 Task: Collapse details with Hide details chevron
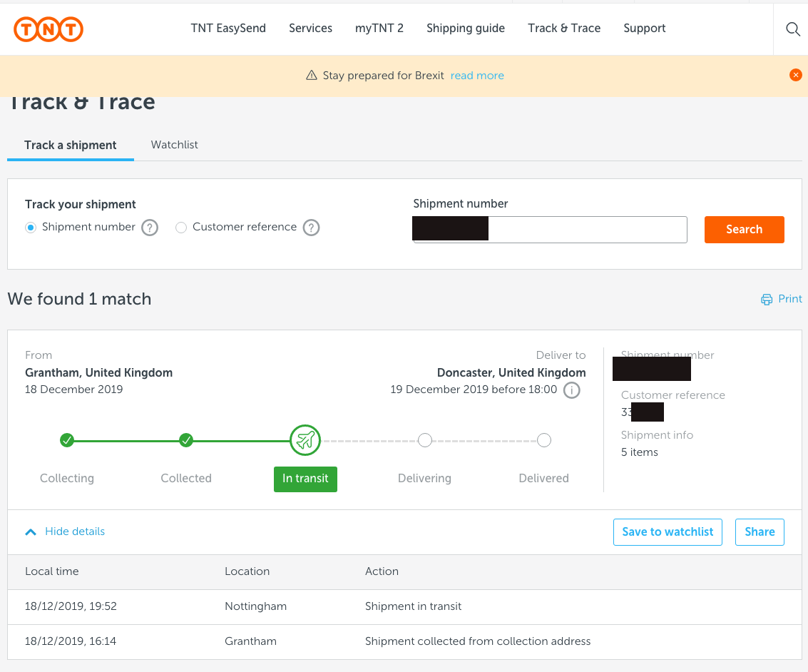coord(31,532)
